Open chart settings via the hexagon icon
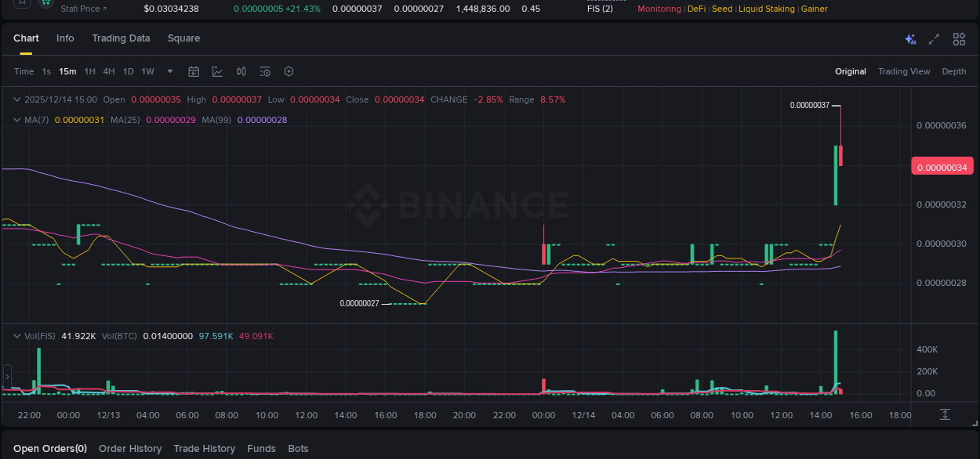This screenshot has height=459, width=980. 289,71
